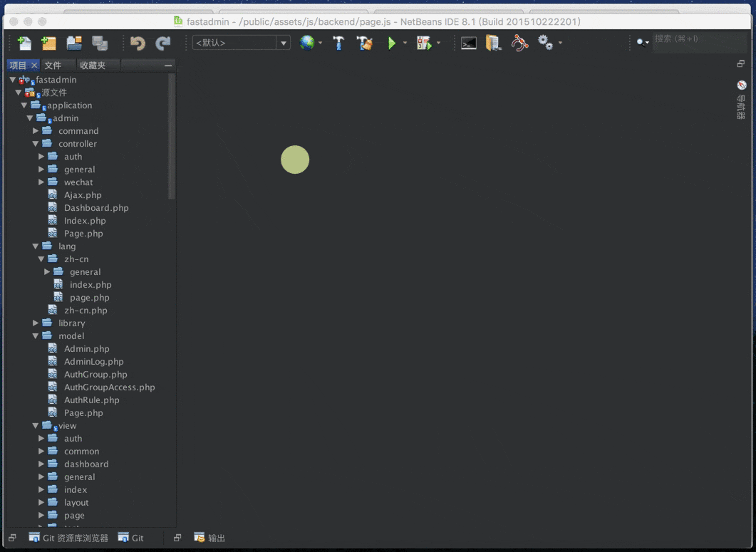Click the Redo arrow icon
The width and height of the screenshot is (756, 552).
(x=164, y=43)
